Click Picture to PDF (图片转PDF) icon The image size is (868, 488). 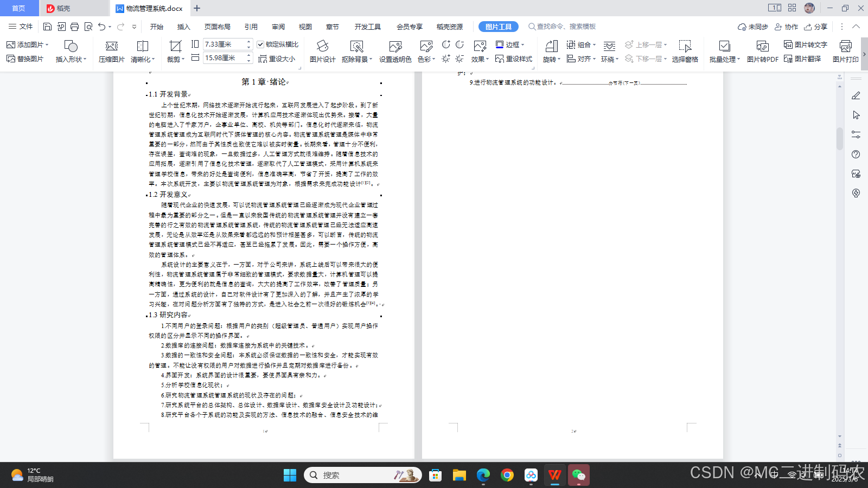point(763,52)
